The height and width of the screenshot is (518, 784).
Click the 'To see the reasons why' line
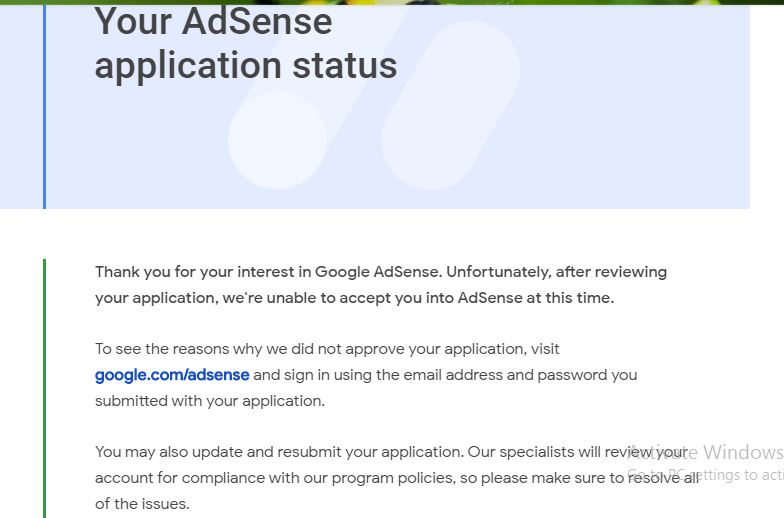click(x=327, y=349)
